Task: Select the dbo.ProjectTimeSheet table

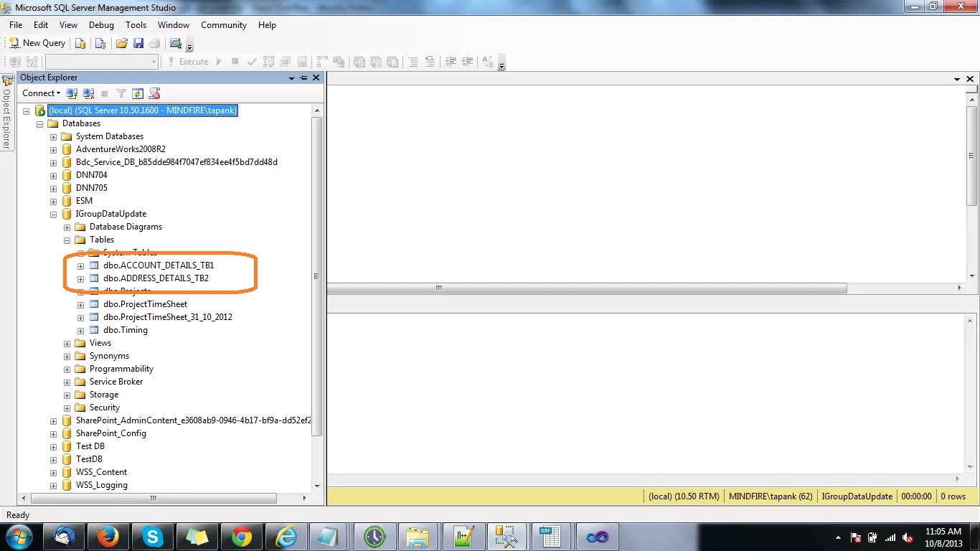Action: [x=145, y=304]
